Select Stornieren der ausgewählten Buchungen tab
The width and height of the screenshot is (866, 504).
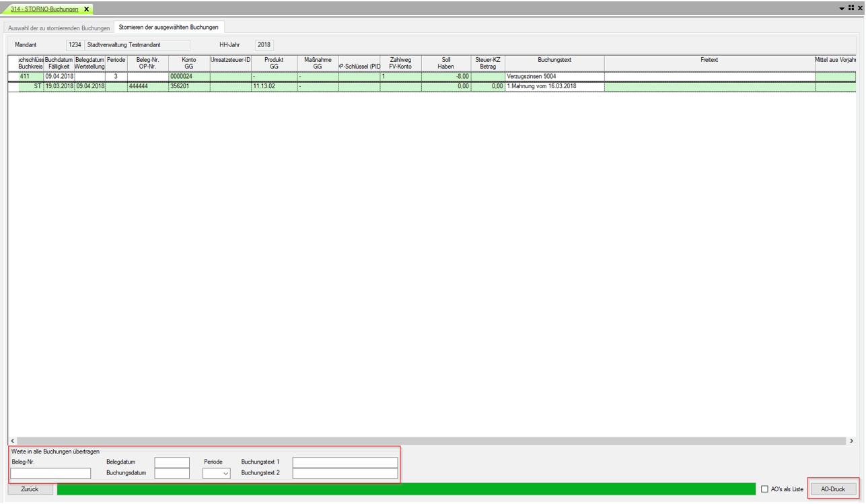(168, 28)
